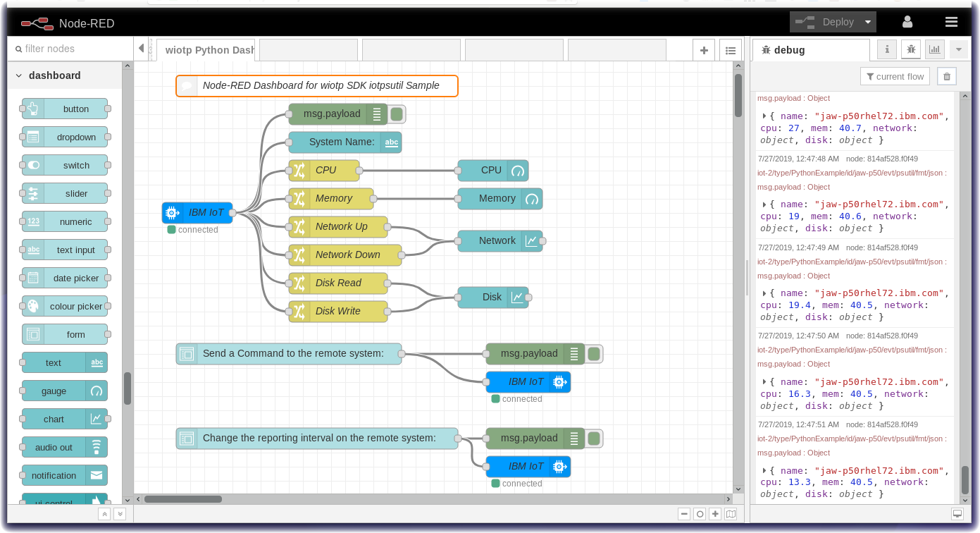The image size is (980, 533).
Task: Open the flow list button beside tabs
Action: pos(731,50)
